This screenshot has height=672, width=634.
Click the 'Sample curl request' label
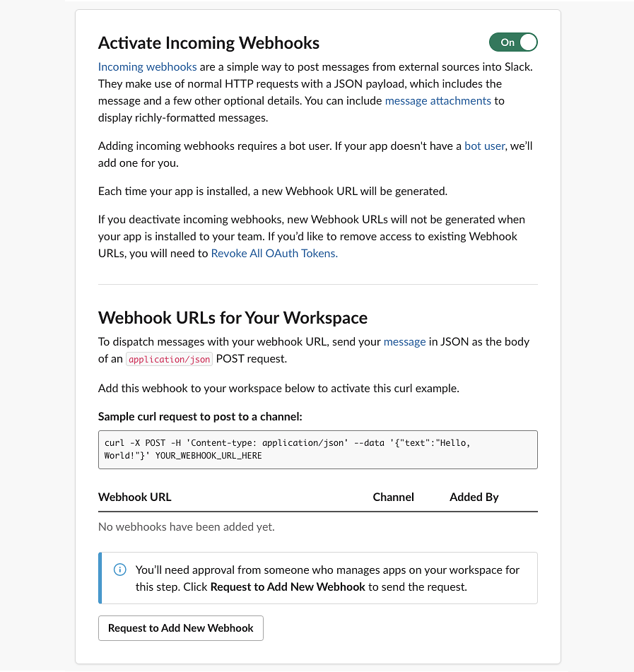[200, 417]
